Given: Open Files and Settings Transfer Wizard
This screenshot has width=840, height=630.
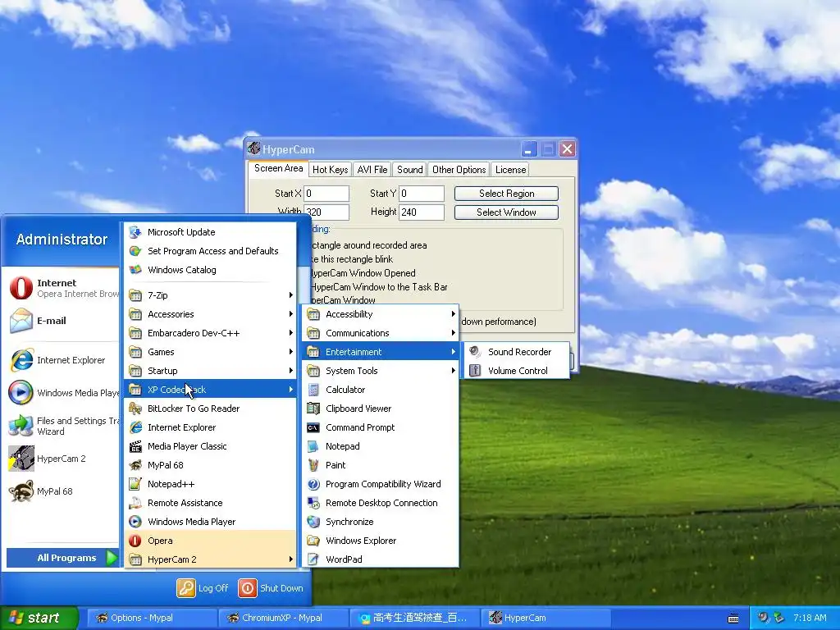Looking at the screenshot, I should 62,426.
